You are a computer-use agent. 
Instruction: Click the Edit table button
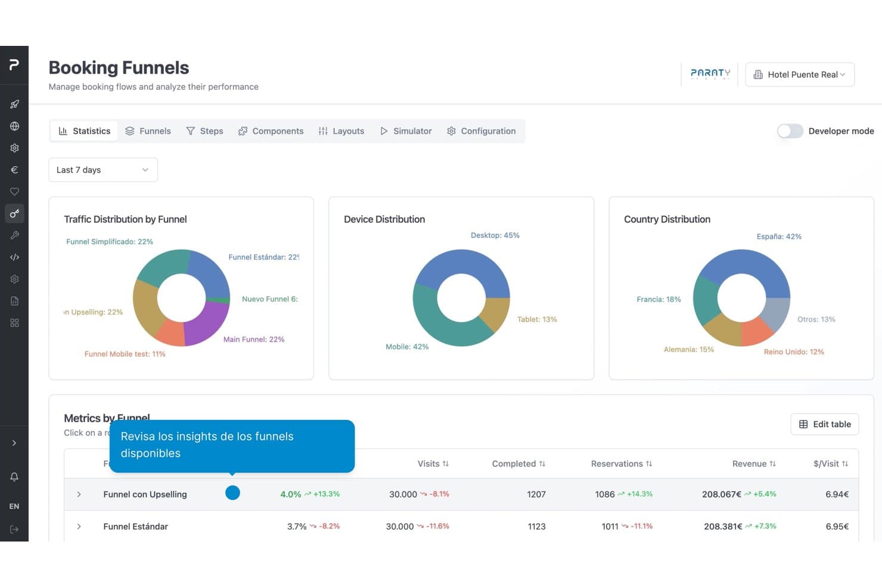825,424
